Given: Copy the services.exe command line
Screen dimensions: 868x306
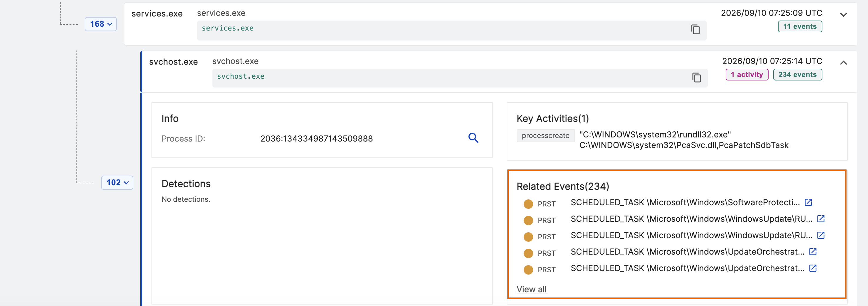Looking at the screenshot, I should coord(695,30).
